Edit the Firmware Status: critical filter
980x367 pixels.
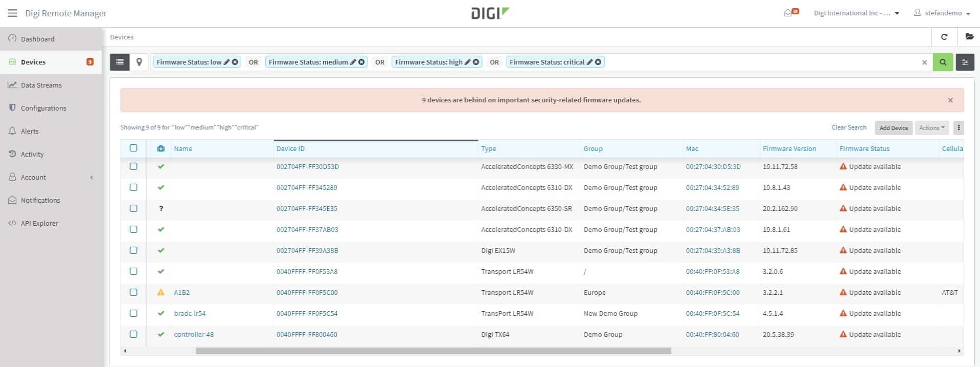tap(589, 62)
